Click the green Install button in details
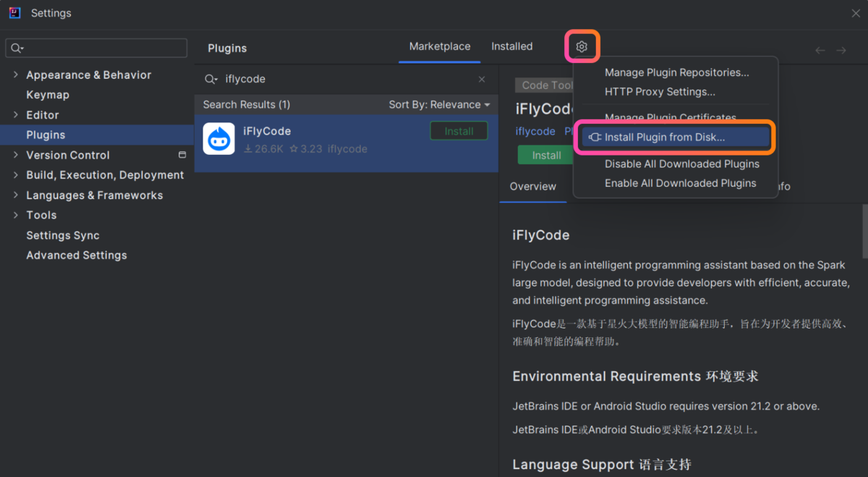The image size is (868, 477). (x=546, y=156)
